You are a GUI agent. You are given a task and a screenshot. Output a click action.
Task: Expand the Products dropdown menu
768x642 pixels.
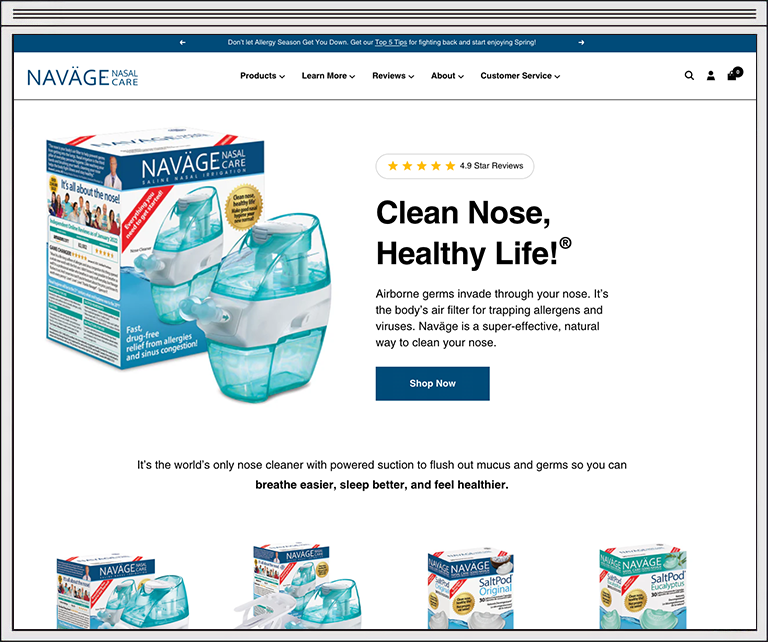(x=262, y=76)
